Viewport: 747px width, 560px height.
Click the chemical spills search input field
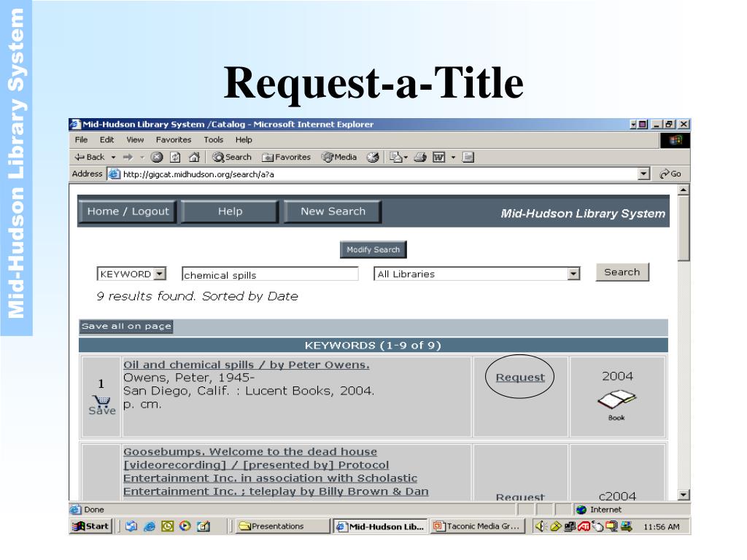(x=270, y=274)
